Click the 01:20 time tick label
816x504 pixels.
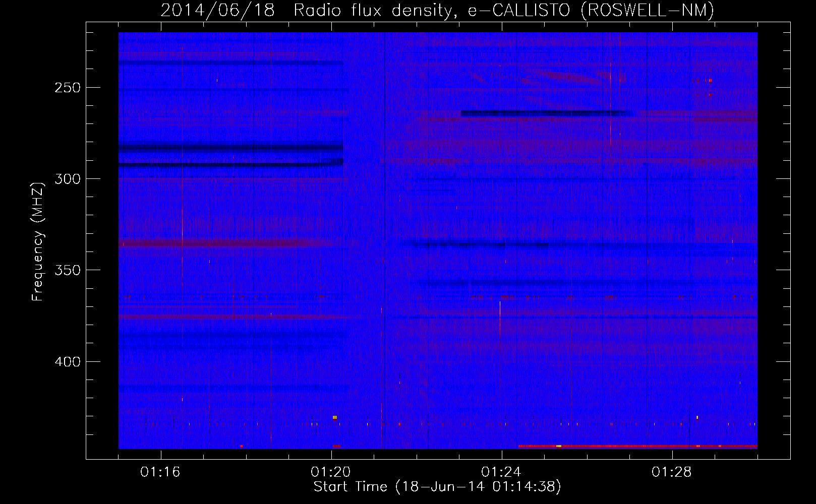(x=331, y=472)
